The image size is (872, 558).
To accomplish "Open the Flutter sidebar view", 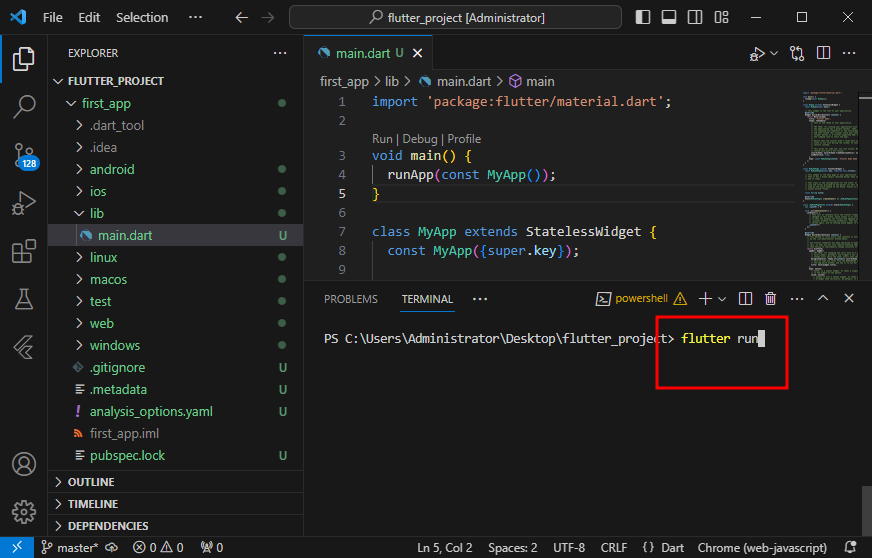I will click(x=23, y=348).
